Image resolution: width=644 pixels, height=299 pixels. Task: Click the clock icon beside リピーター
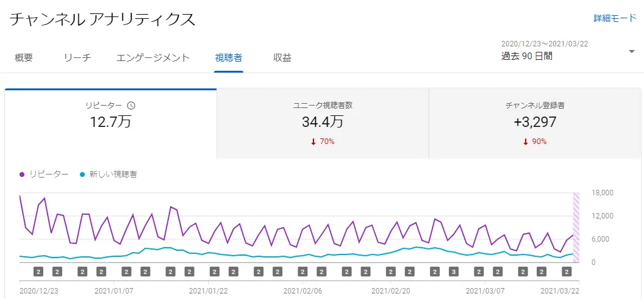(131, 106)
